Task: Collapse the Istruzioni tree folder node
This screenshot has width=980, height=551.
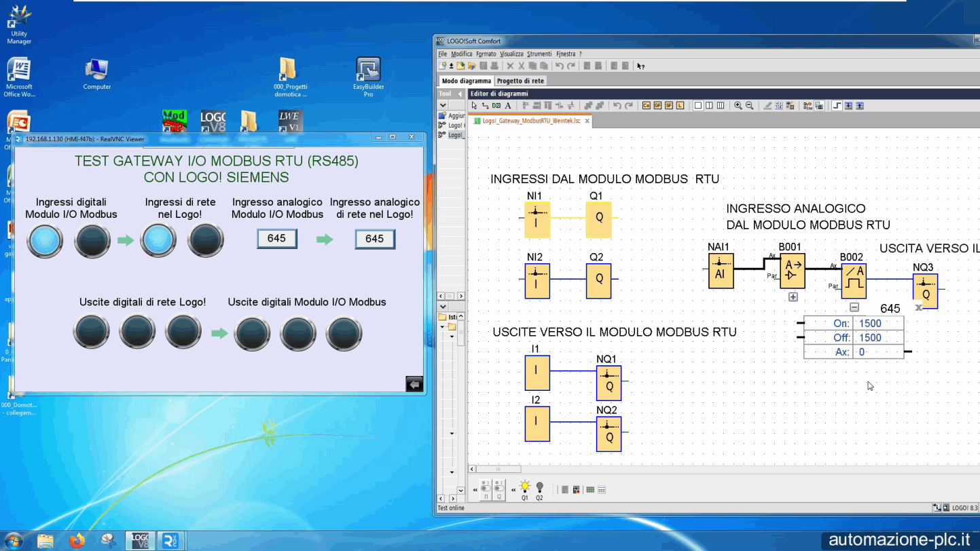Action: 442,326
